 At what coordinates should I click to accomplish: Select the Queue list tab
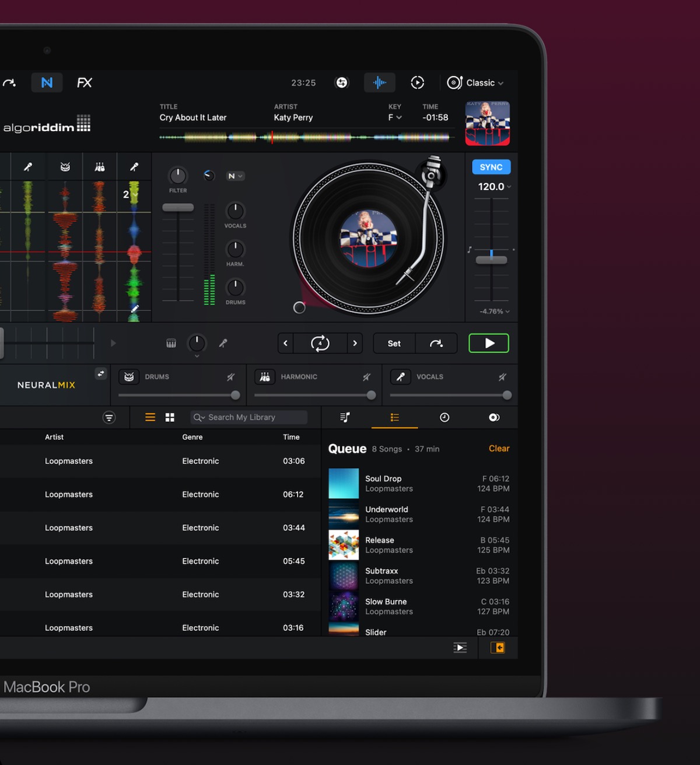395,417
